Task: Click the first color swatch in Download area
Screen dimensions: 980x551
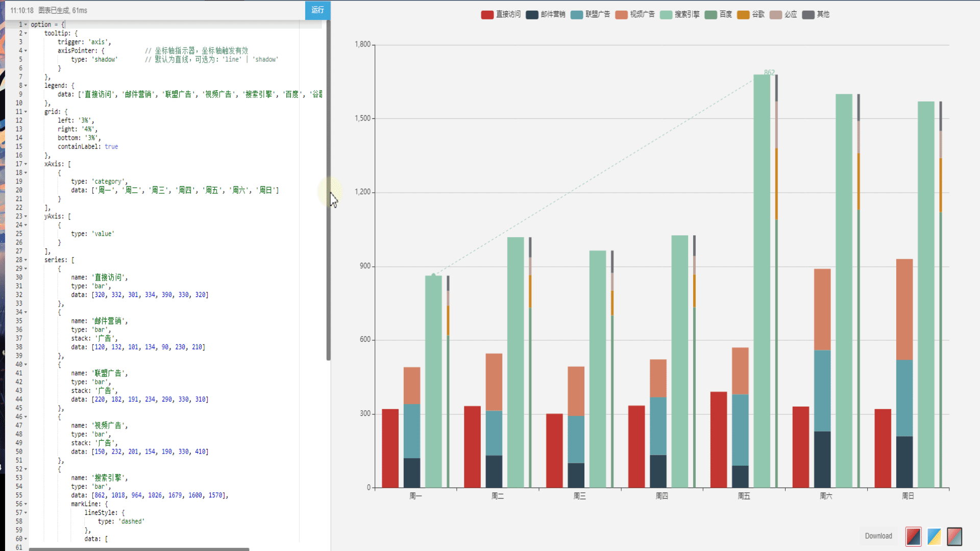Action: [913, 536]
